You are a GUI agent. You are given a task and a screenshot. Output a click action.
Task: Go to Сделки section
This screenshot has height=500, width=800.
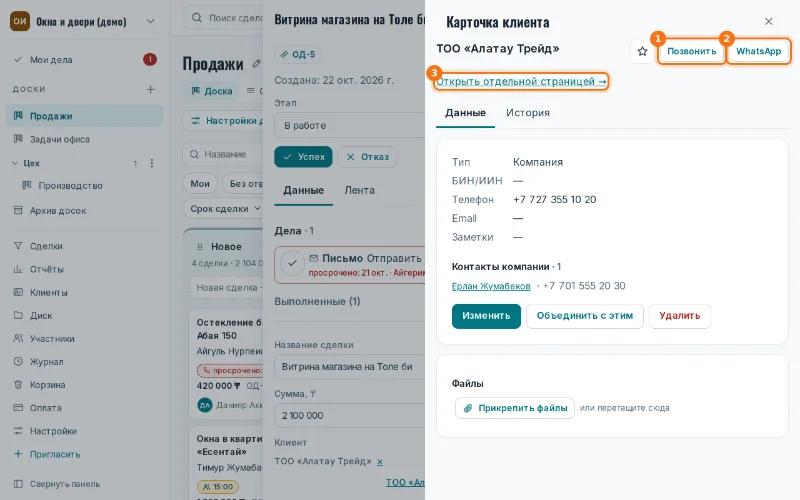point(84,246)
